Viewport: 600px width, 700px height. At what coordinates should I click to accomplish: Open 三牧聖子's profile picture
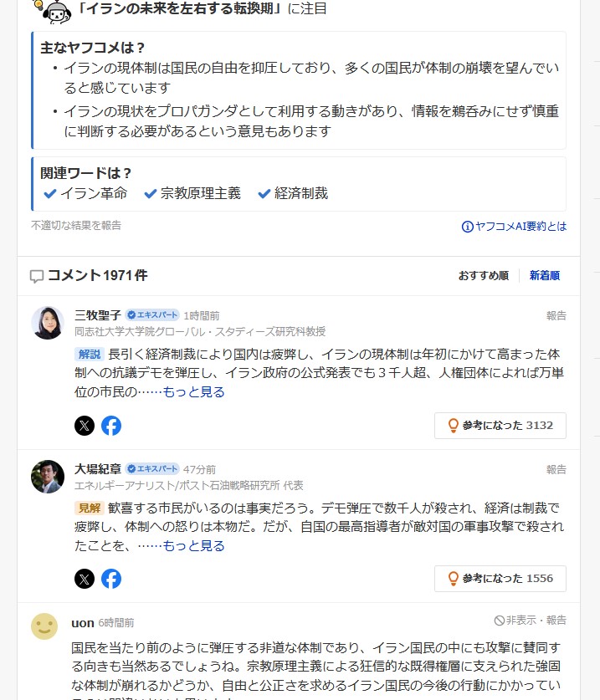48,323
